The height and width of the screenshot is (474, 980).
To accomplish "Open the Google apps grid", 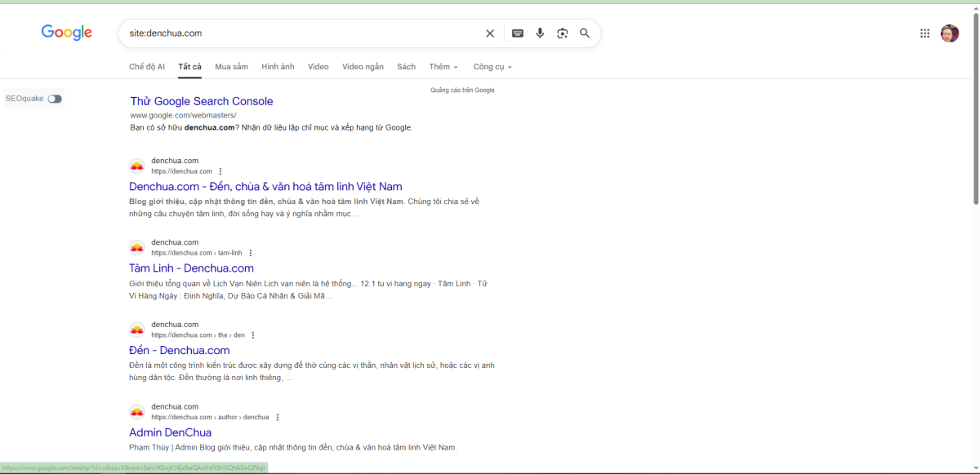I will tap(924, 33).
